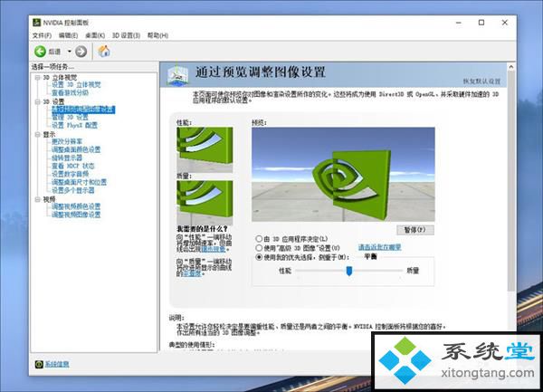Open the link beside advanced 3D image option
Image resolution: width=543 pixels, height=392 pixels.
coord(379,247)
